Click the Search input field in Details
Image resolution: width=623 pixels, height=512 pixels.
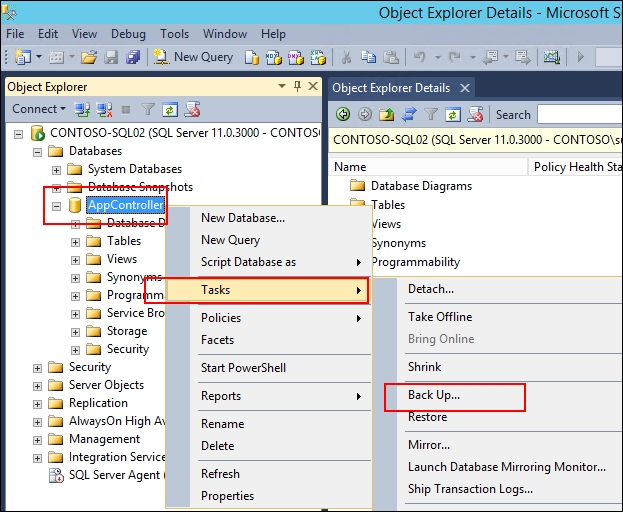click(x=577, y=115)
